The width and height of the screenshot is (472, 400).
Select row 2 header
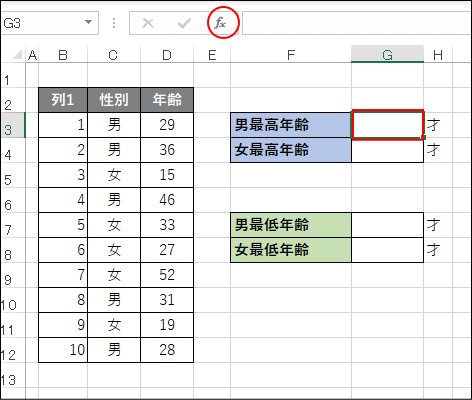[13, 100]
